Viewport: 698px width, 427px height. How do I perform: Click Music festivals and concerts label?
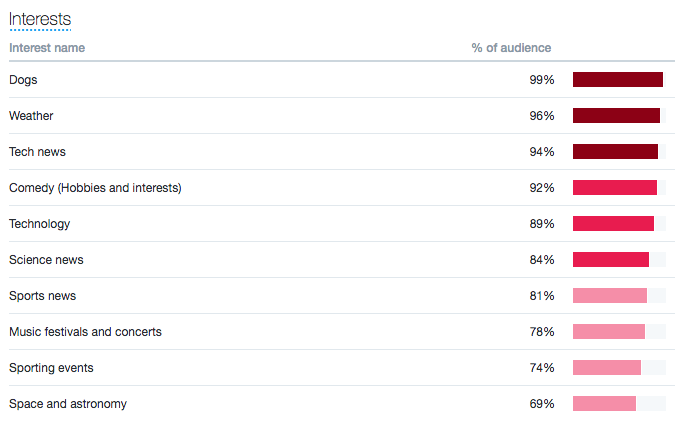[85, 332]
